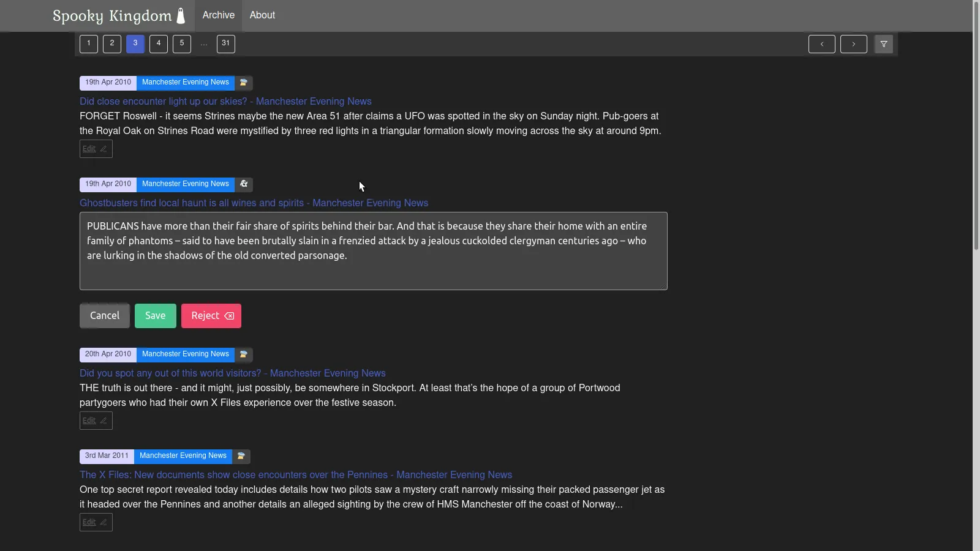
Task: Open the filter funnel icon
Action: (883, 44)
